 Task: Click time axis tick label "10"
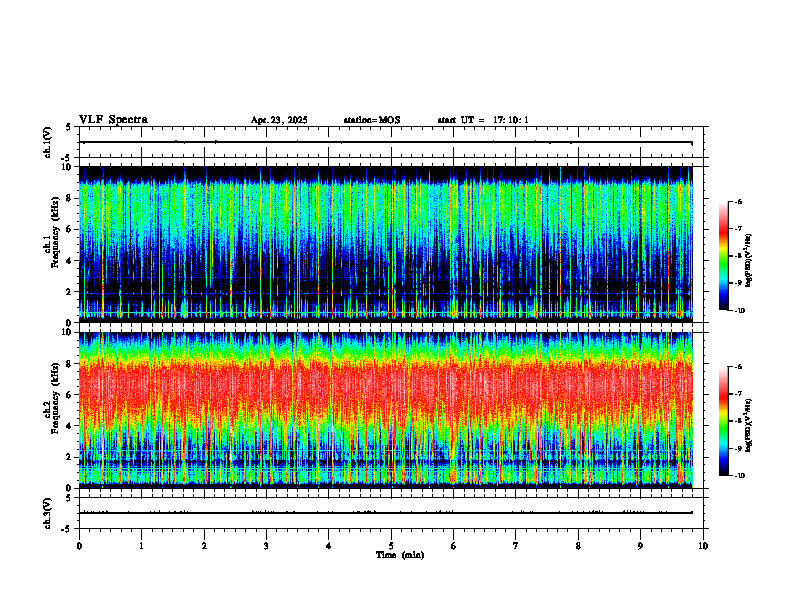pos(703,546)
